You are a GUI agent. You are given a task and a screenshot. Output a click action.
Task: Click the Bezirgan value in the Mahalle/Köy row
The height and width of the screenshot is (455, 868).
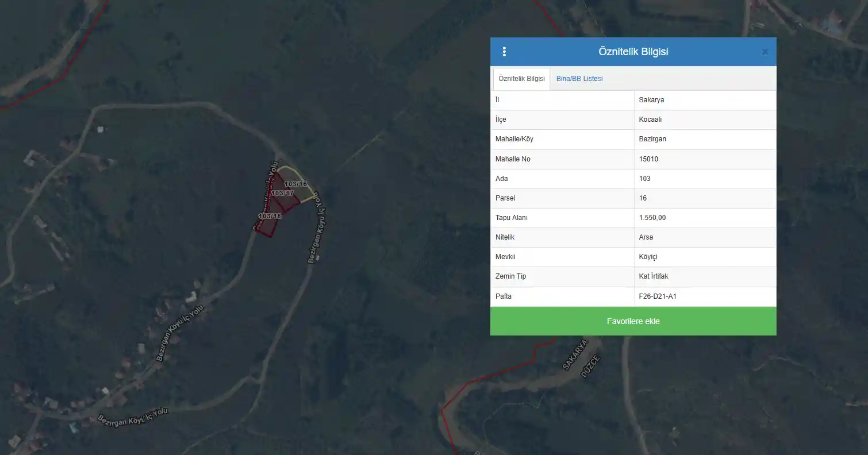[652, 139]
